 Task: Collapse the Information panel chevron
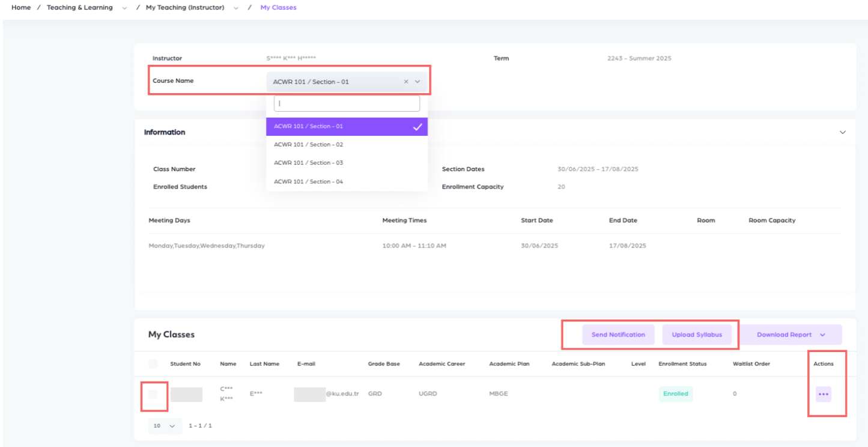coord(842,132)
